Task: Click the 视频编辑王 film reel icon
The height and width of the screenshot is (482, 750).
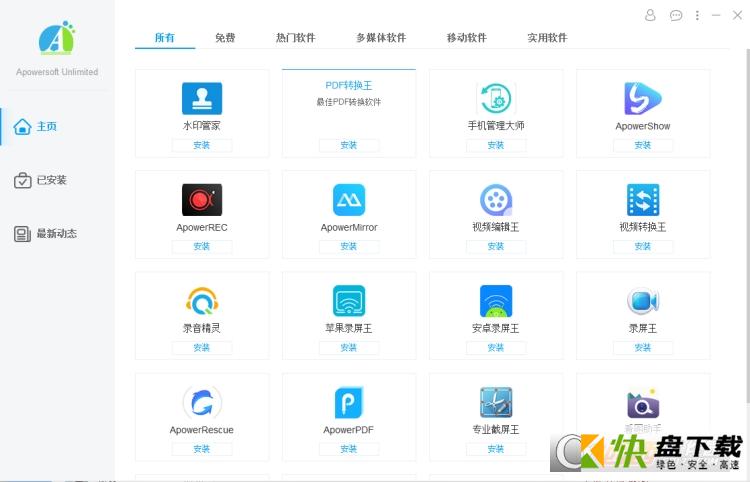Action: coord(496,200)
